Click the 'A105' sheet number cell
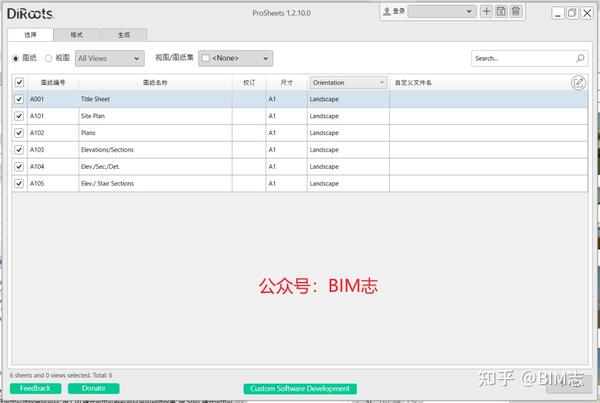This screenshot has height=403, width=600. 53,183
